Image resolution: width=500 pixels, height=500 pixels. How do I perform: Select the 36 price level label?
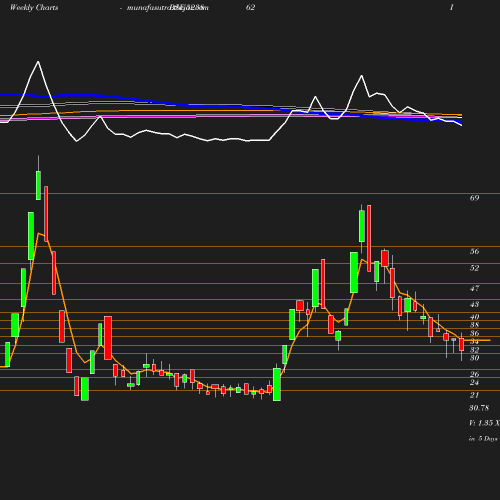tap(474, 333)
